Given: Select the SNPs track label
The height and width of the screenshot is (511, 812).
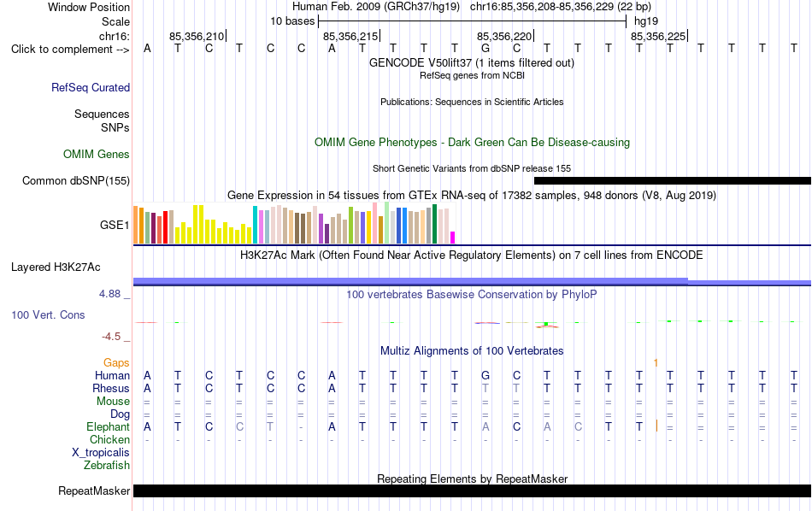Looking at the screenshot, I should tap(115, 127).
